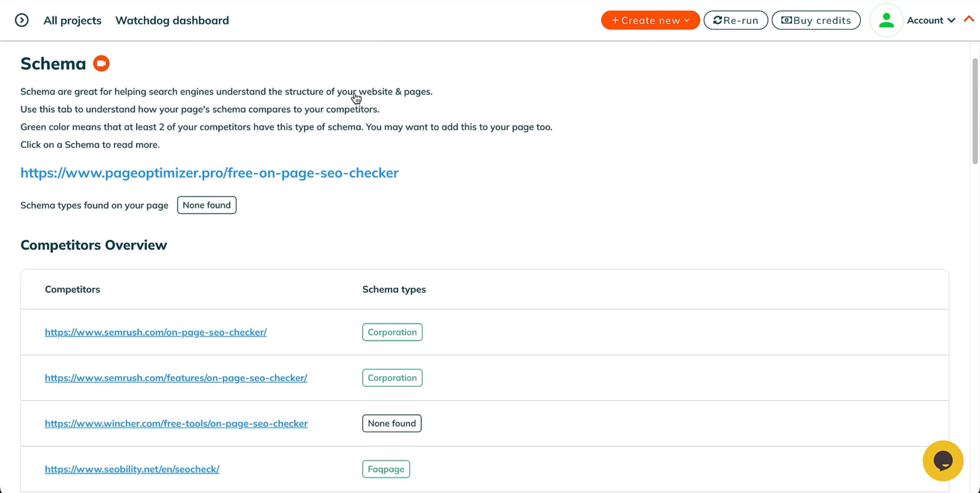Click the refresh icon inside Re-run button
The image size is (980, 493).
tap(718, 20)
